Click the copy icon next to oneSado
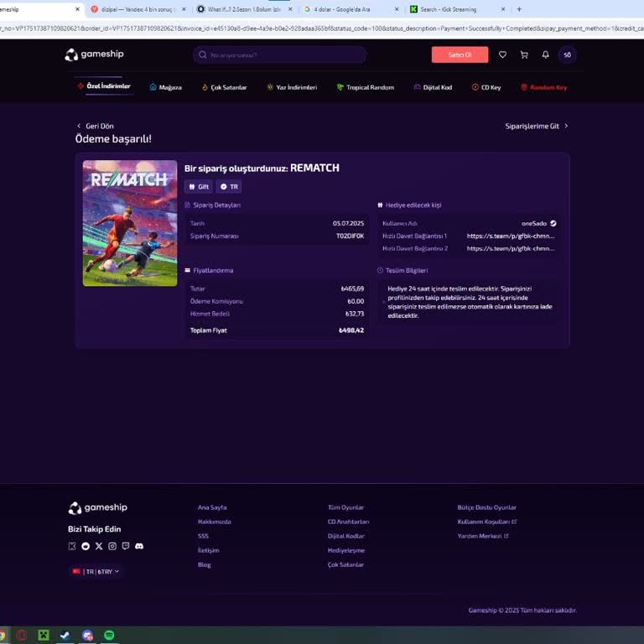 click(x=553, y=223)
